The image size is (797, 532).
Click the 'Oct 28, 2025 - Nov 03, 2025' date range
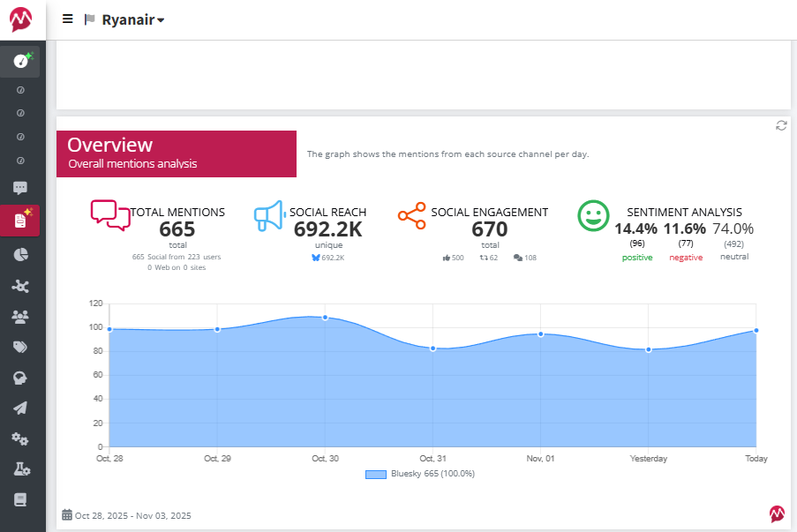click(x=133, y=516)
